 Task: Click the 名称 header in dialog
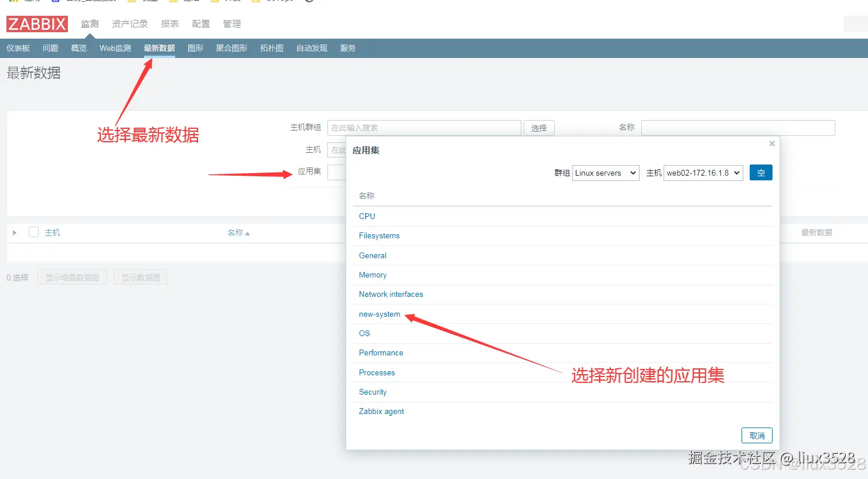tap(367, 196)
